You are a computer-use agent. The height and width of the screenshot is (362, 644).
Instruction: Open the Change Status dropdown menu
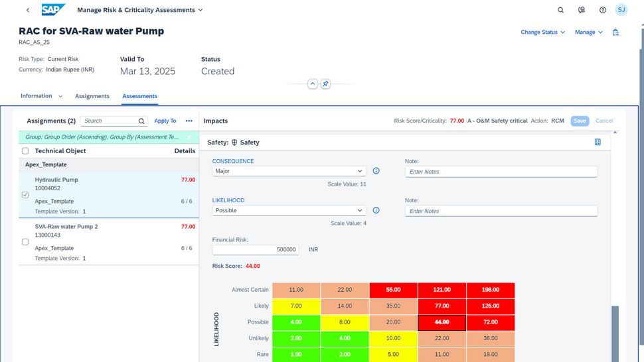click(x=542, y=32)
